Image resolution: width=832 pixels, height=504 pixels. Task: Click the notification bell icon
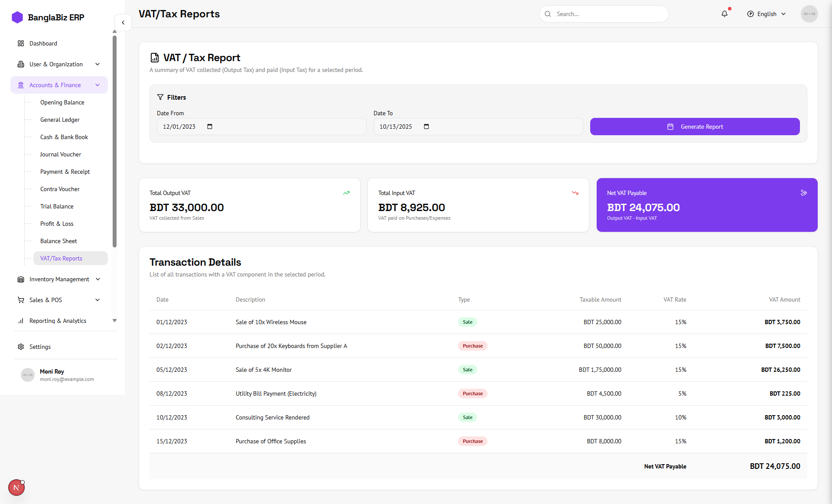[x=725, y=14]
